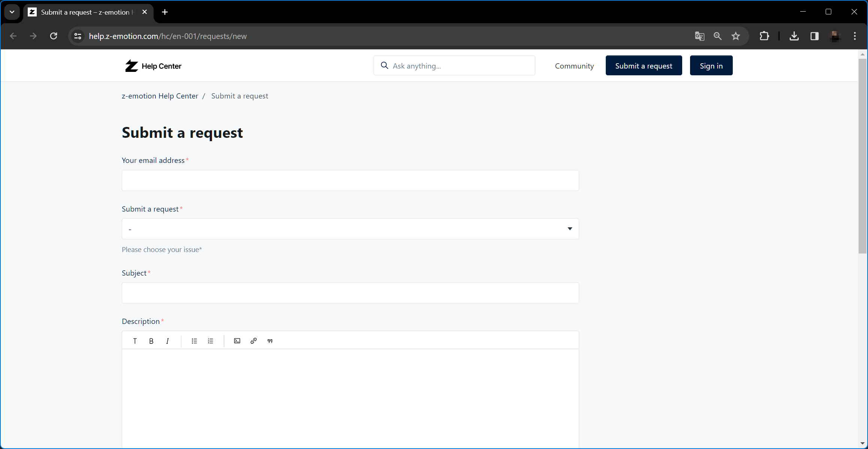Click the 'Your email address' label
Image resolution: width=868 pixels, height=449 pixels.
153,160
